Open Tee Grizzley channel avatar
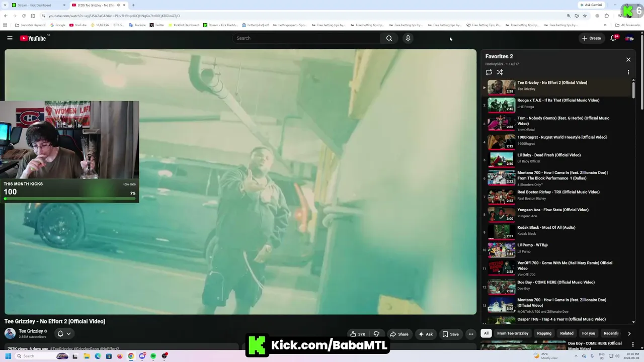Screen dimensions: 644x362 10,333
